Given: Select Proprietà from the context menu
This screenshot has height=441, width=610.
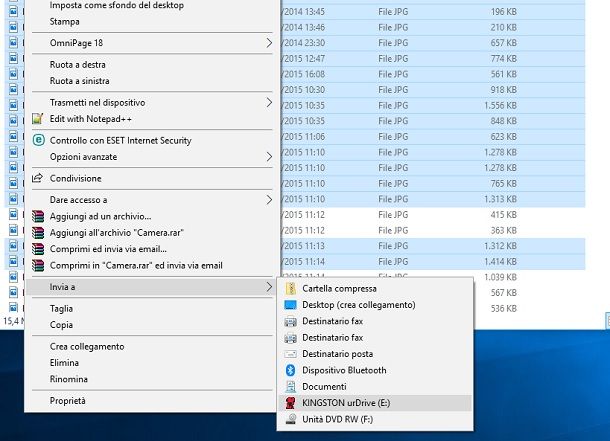Looking at the screenshot, I should pyautogui.click(x=68, y=401).
